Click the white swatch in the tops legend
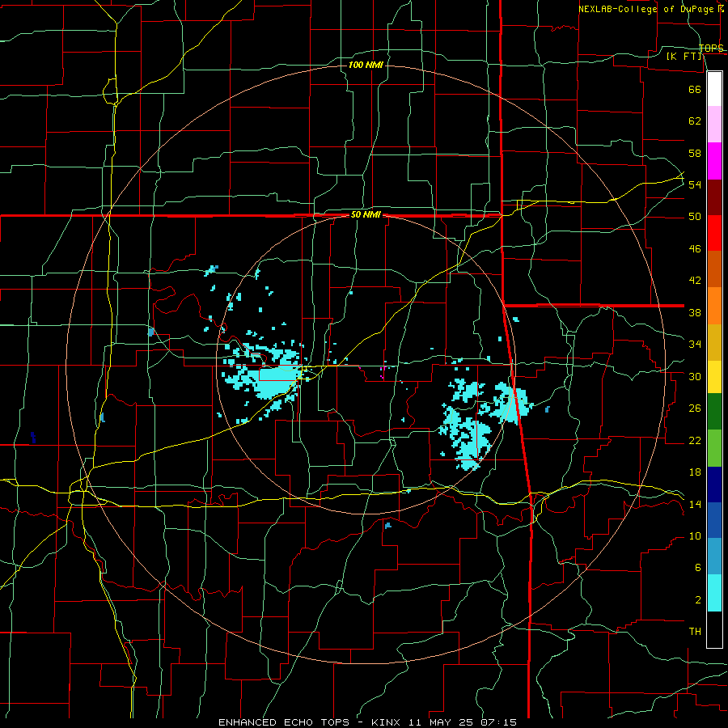This screenshot has width=728, height=728. [x=714, y=89]
